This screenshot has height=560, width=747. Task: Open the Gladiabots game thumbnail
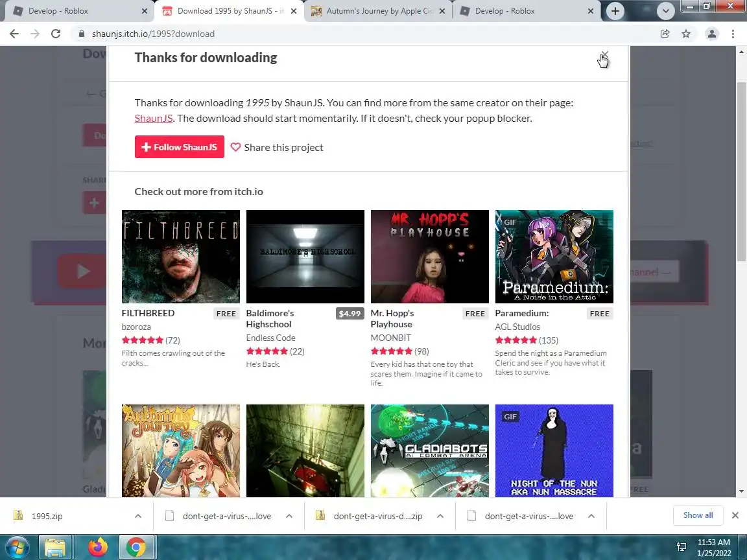[x=430, y=450]
